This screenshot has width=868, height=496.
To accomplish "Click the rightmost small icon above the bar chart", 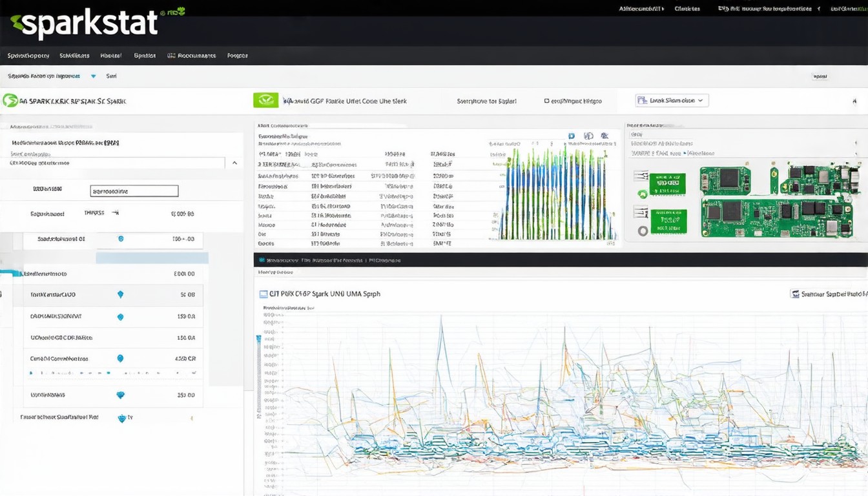I will (604, 136).
